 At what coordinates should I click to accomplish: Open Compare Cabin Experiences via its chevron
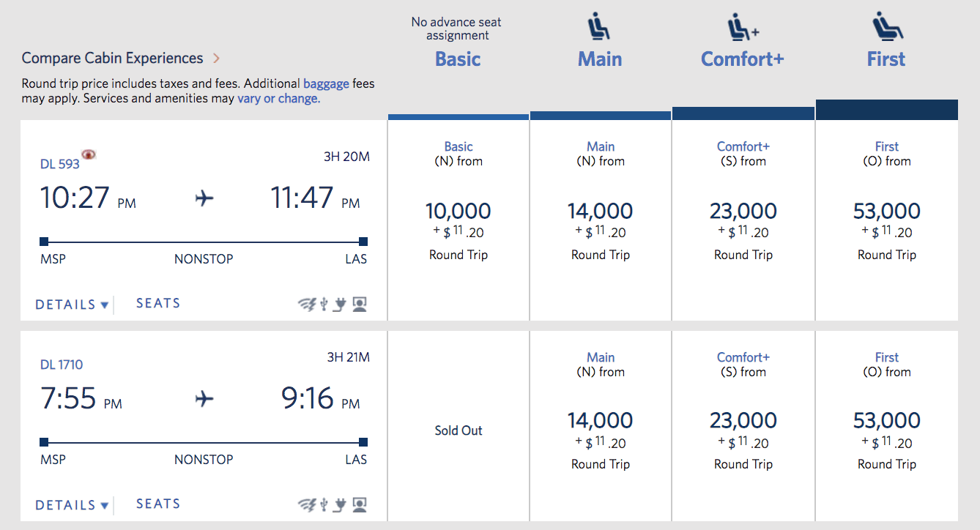pyautogui.click(x=216, y=58)
